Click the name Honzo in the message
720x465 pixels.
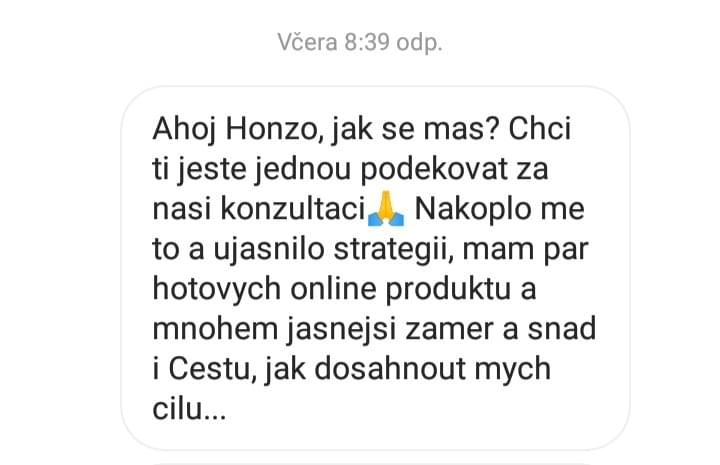(x=271, y=129)
